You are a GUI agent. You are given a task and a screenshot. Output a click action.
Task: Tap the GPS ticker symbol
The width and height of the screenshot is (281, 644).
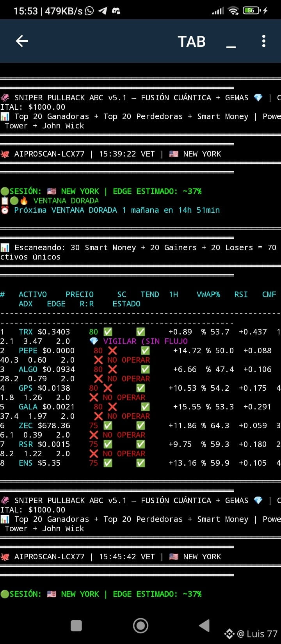(x=26, y=388)
